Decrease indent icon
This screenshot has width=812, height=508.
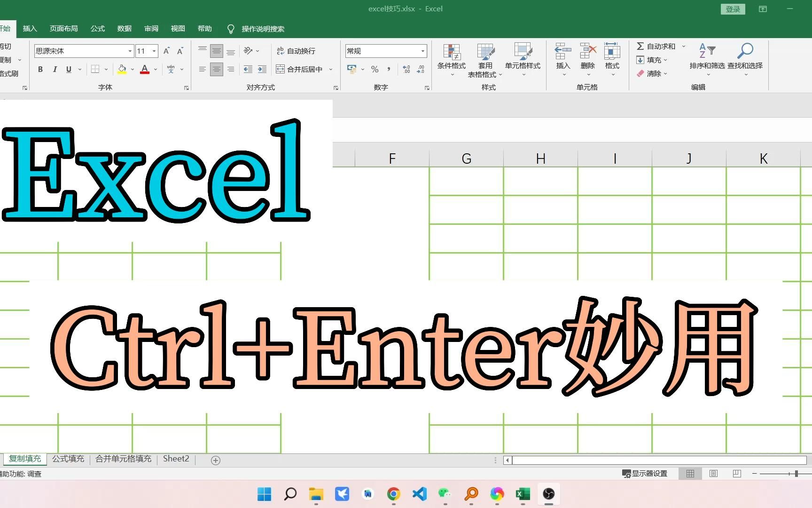tap(248, 69)
